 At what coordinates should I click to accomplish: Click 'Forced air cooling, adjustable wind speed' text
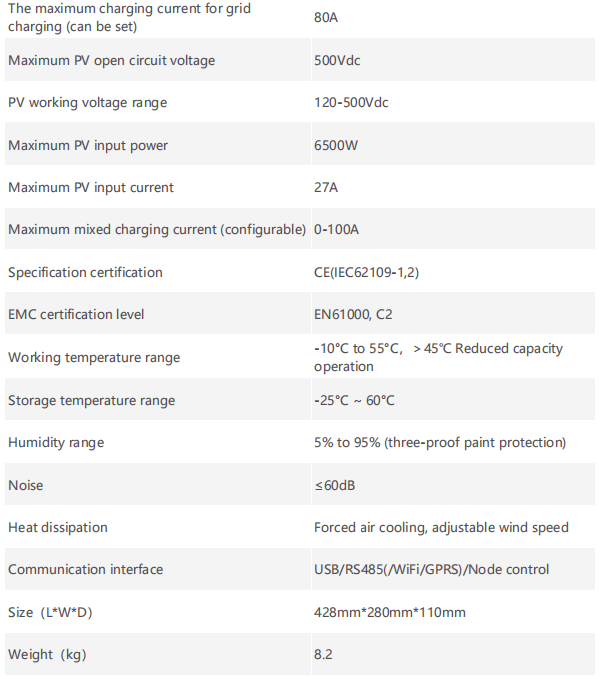(441, 528)
